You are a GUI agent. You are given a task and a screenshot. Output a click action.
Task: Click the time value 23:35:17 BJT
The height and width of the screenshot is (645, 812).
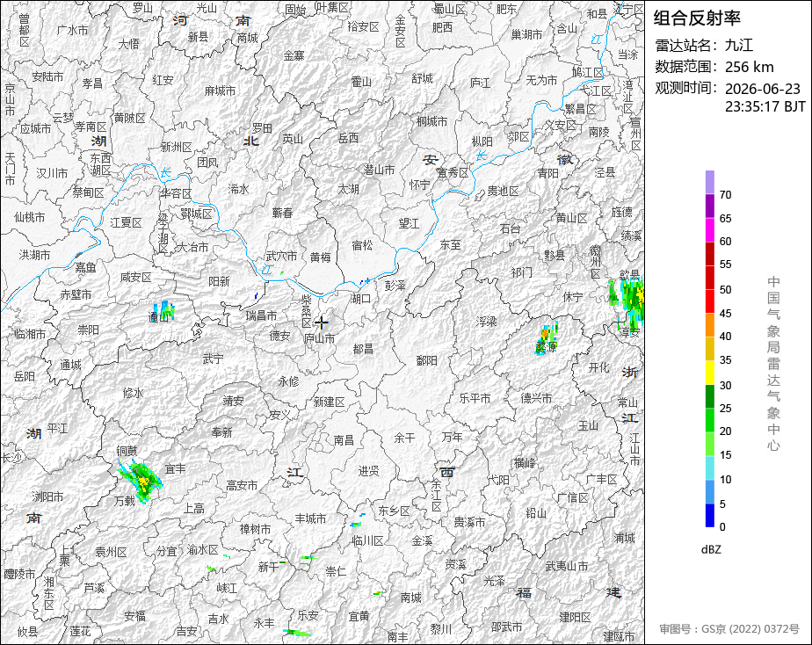(765, 106)
